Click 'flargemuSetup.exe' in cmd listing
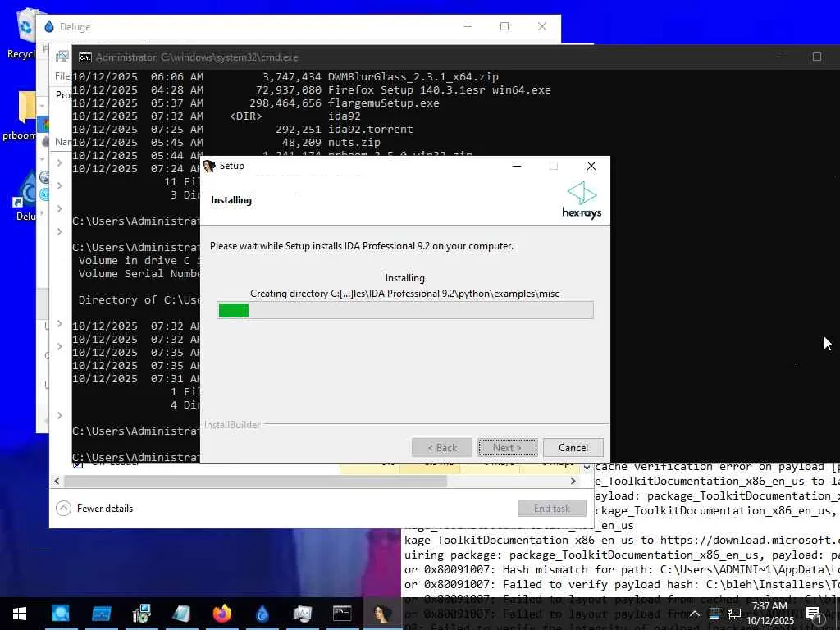Screen dimensions: 840x630 384,103
